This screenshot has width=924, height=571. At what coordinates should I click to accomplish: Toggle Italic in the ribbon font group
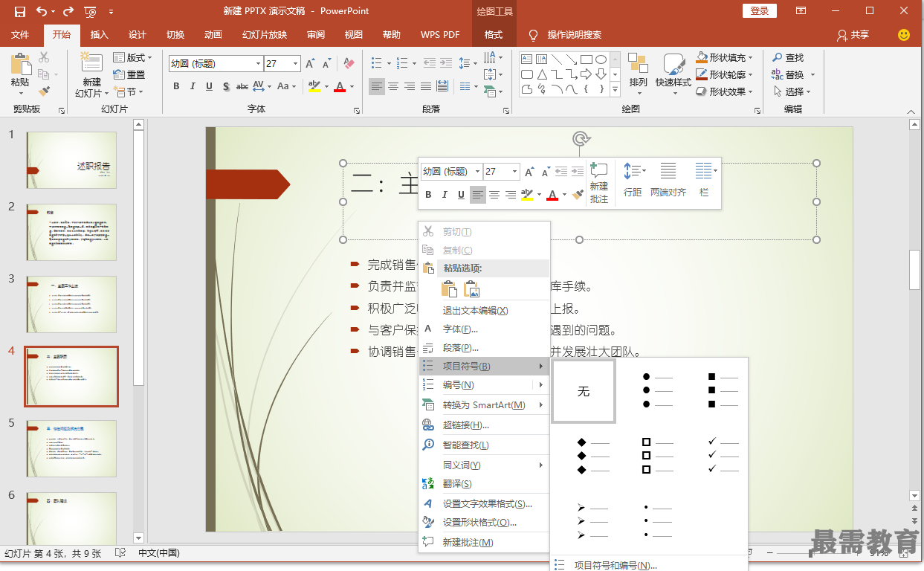pyautogui.click(x=193, y=86)
